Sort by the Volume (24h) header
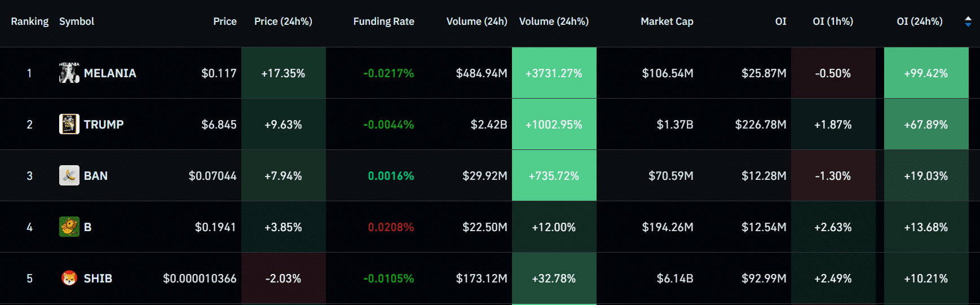Viewport: 980px width, 305px height. tap(476, 21)
